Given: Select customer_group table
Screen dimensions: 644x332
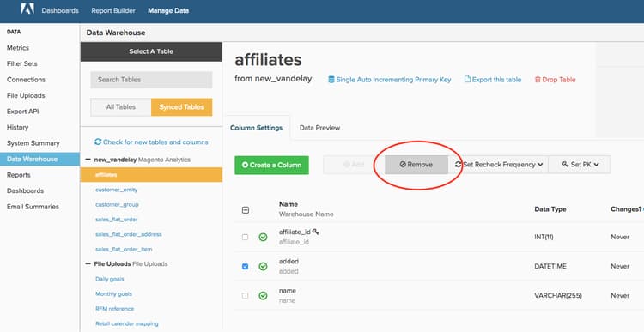Looking at the screenshot, I should (117, 204).
